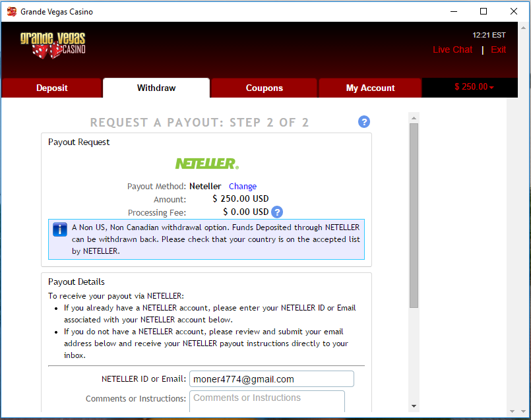
Task: Click the Exit link
Action: point(498,49)
